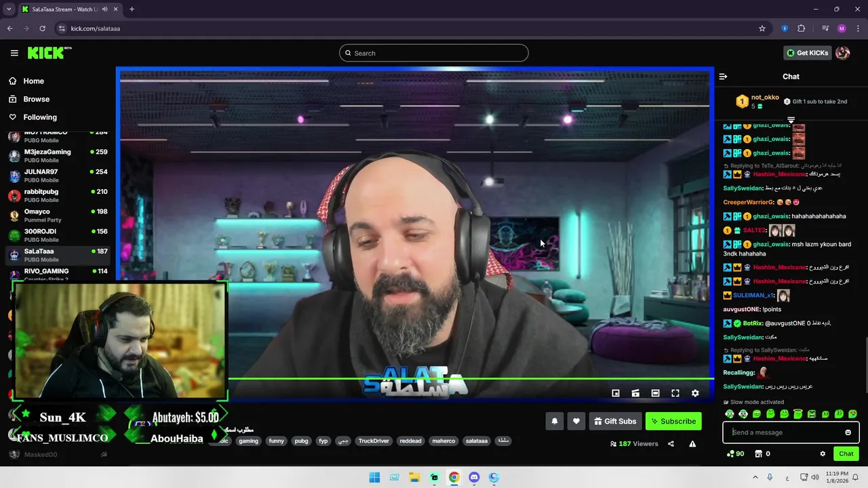Open the hamburger menu beside the Kick logo
The width and height of the screenshot is (868, 488).
pos(14,53)
